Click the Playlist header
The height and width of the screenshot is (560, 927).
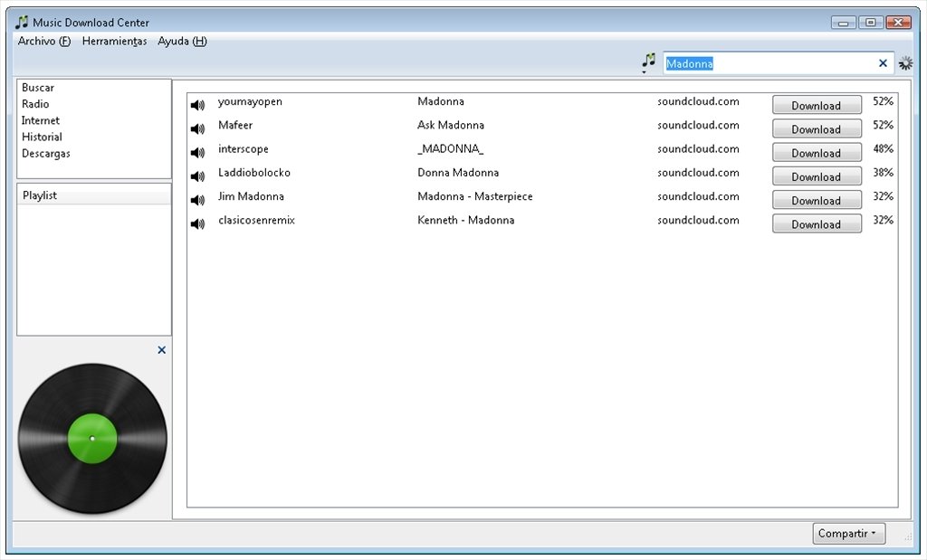[94, 195]
